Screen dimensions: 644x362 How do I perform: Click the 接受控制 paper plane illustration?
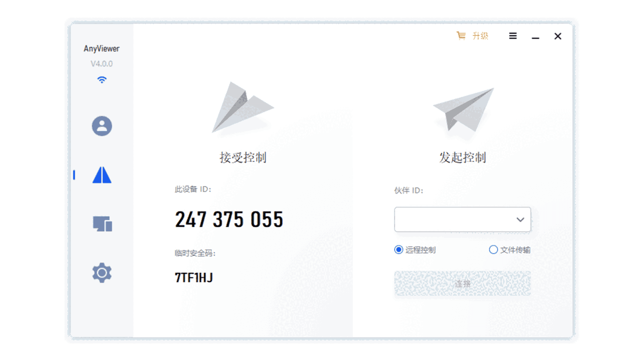point(243,107)
